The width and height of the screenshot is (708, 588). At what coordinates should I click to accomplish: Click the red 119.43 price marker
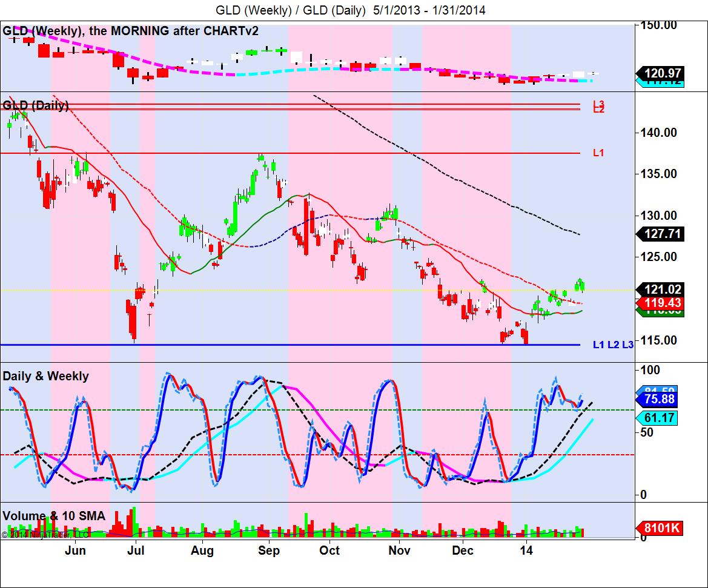tap(660, 303)
